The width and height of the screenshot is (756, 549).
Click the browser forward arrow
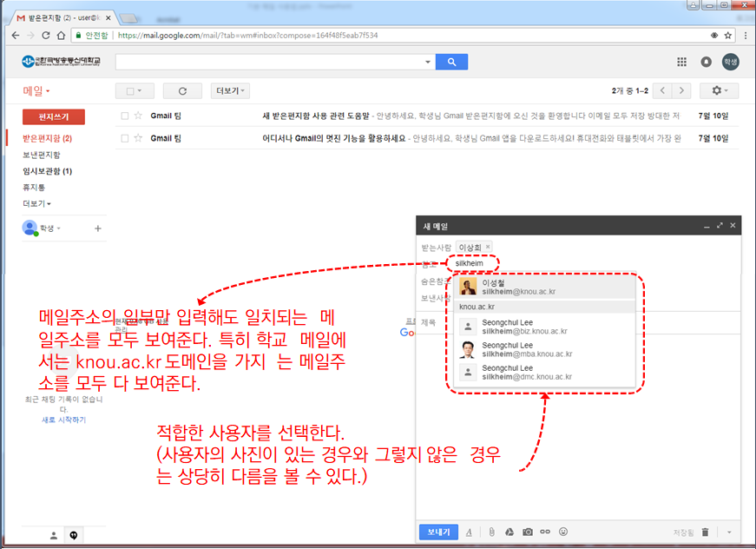coord(31,36)
